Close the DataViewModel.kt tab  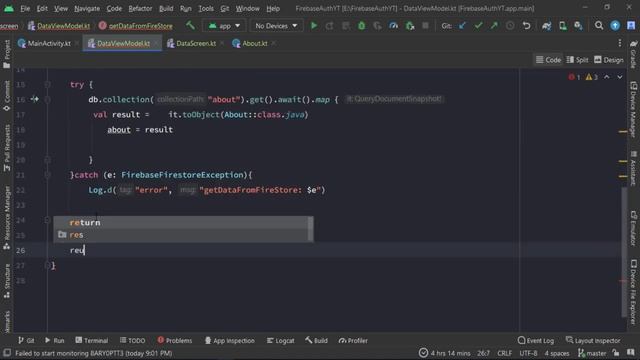(156, 43)
